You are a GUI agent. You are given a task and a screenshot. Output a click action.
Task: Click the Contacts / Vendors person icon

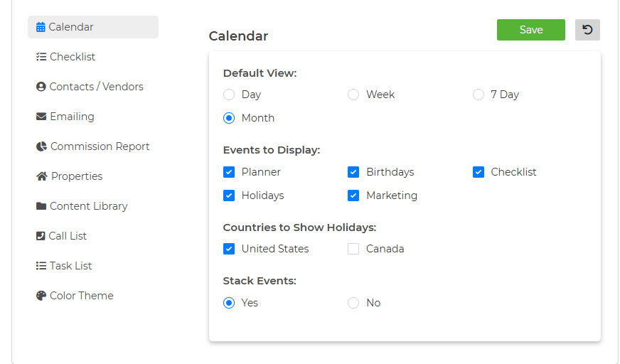[x=41, y=87]
